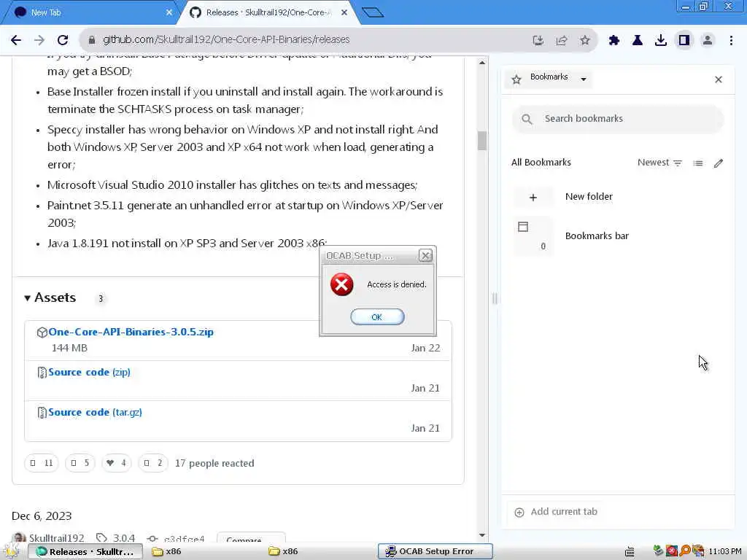The height and width of the screenshot is (560, 747).
Task: Click the lock icon in the address bar
Action: tap(91, 40)
